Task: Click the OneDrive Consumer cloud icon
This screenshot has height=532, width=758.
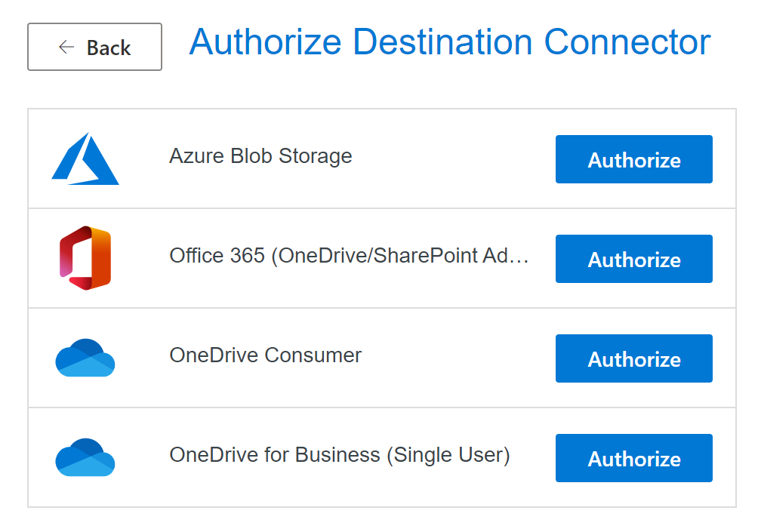Action: click(85, 358)
